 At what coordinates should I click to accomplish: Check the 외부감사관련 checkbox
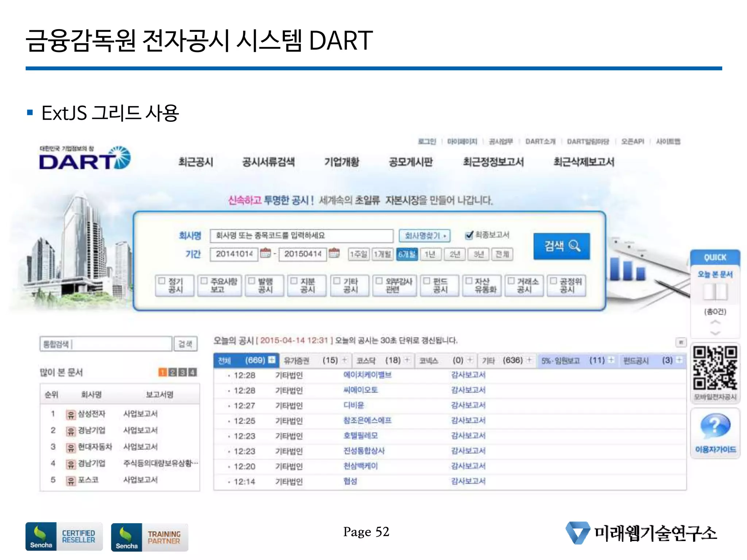click(379, 281)
